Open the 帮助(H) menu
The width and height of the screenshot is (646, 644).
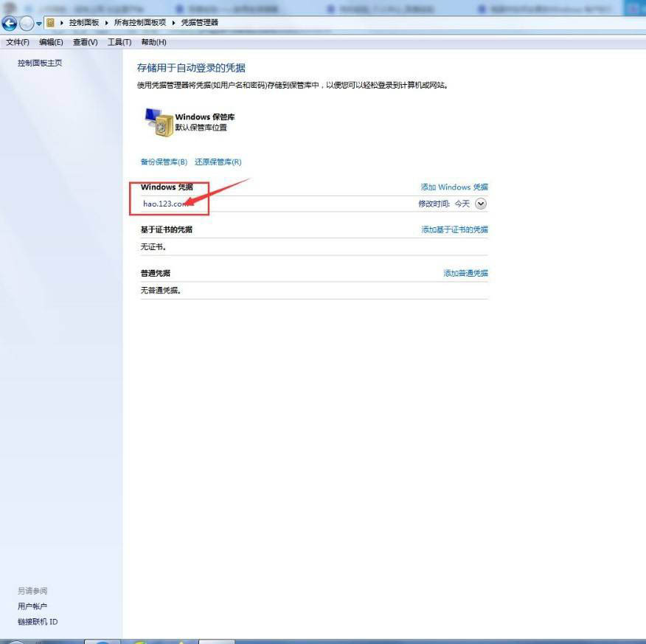[x=153, y=42]
